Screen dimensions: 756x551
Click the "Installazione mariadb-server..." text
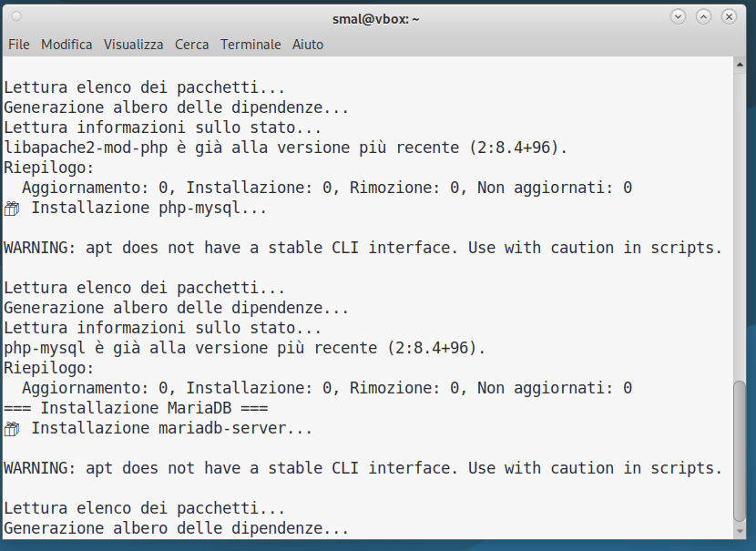point(172,428)
